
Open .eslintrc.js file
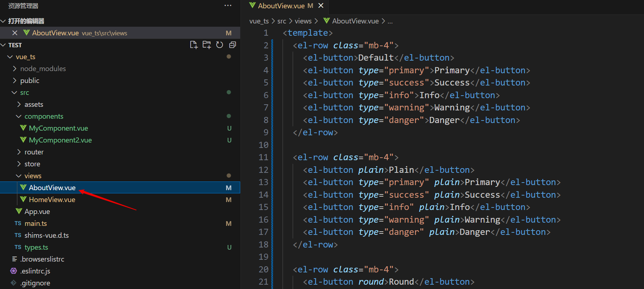tap(35, 271)
